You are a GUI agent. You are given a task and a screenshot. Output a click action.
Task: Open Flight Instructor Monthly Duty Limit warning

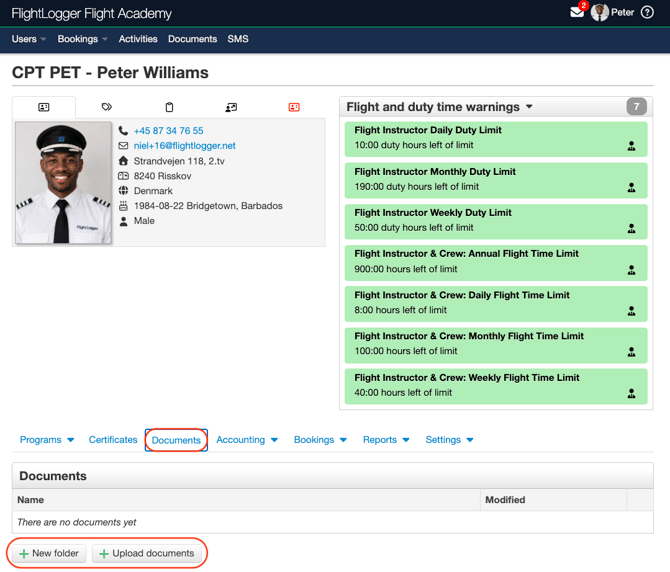point(496,180)
